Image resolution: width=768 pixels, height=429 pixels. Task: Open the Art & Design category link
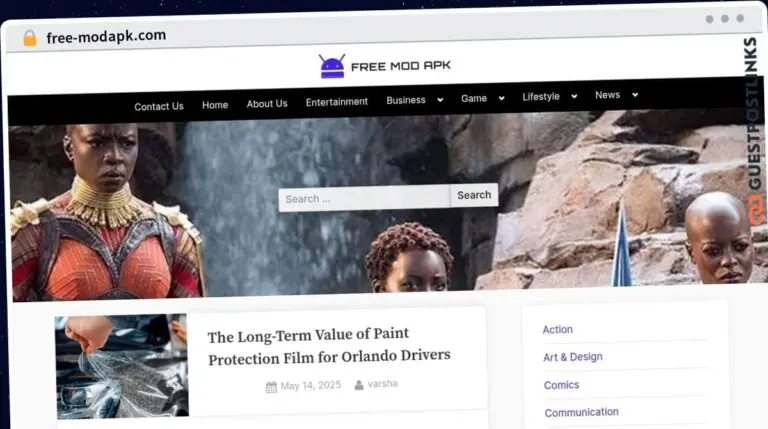click(x=573, y=357)
